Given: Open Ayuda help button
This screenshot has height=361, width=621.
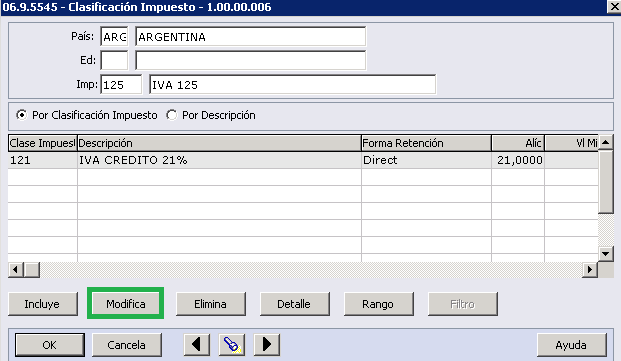Looking at the screenshot, I should click(571, 345).
